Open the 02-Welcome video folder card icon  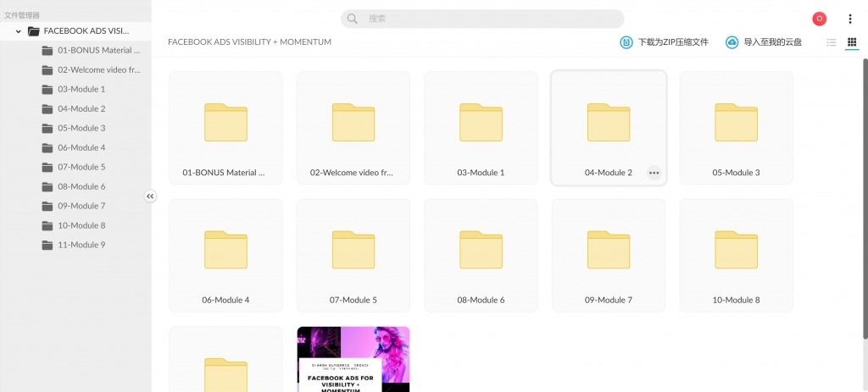coord(353,122)
